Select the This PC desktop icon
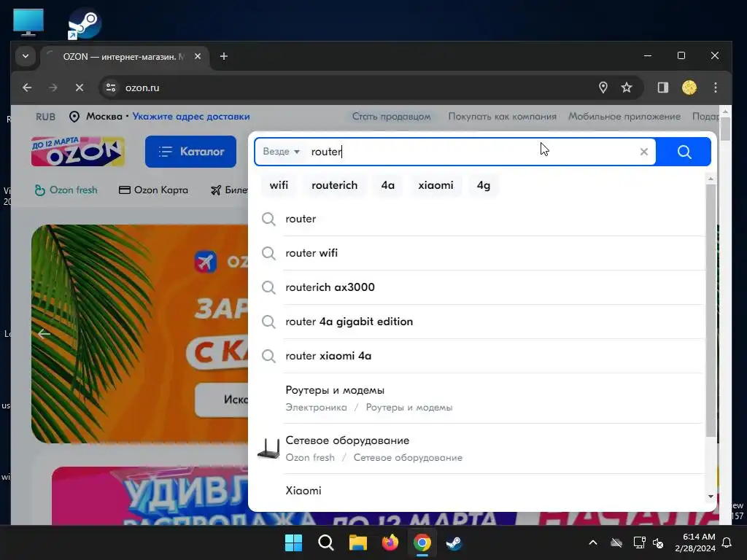747x560 pixels. pos(28,23)
